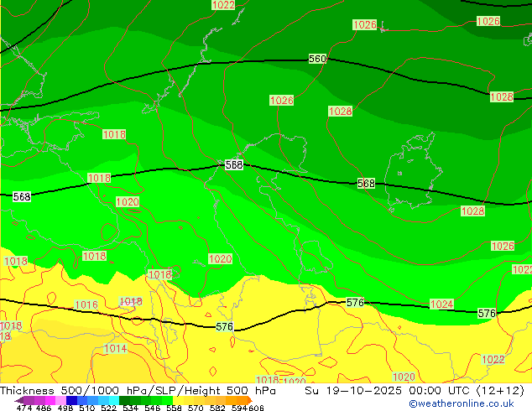Click the purple arrow at the legend's left end
Viewport: 532px width, 411px height.
click(x=19, y=401)
